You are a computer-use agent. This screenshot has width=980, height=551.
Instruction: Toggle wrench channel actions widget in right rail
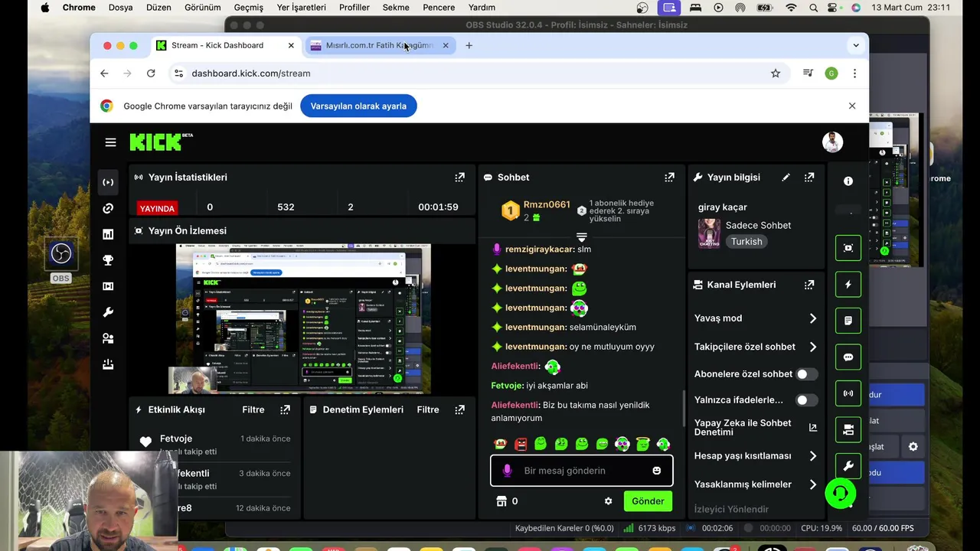pos(848,466)
